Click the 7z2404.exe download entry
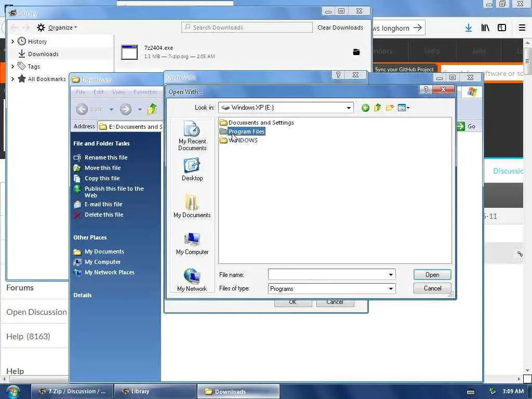 [x=242, y=52]
